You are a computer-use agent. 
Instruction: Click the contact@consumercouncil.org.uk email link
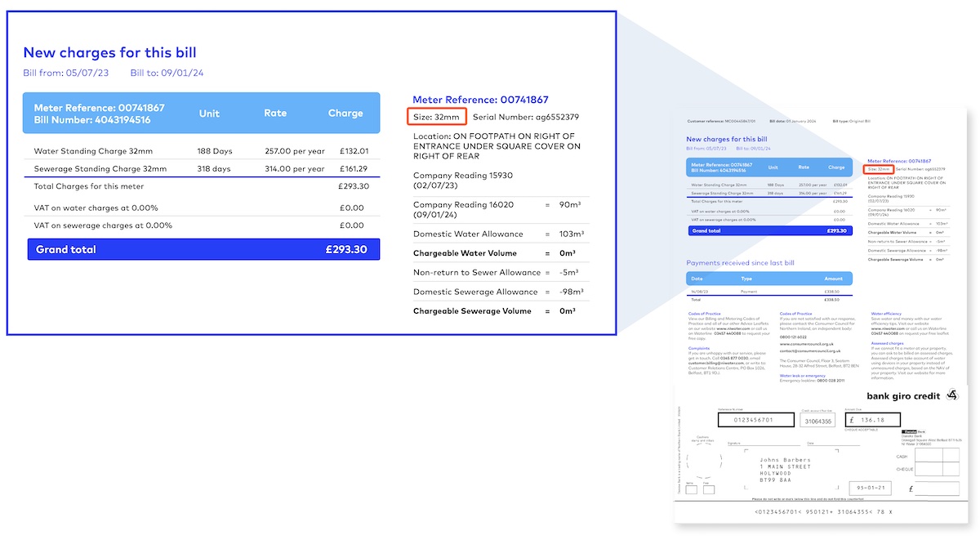pyautogui.click(x=810, y=351)
